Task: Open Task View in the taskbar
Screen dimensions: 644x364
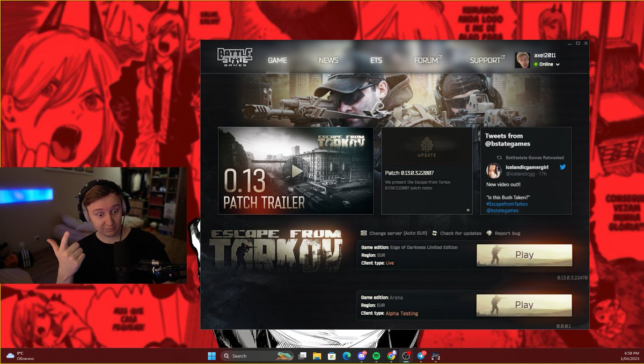Action: pos(303,355)
